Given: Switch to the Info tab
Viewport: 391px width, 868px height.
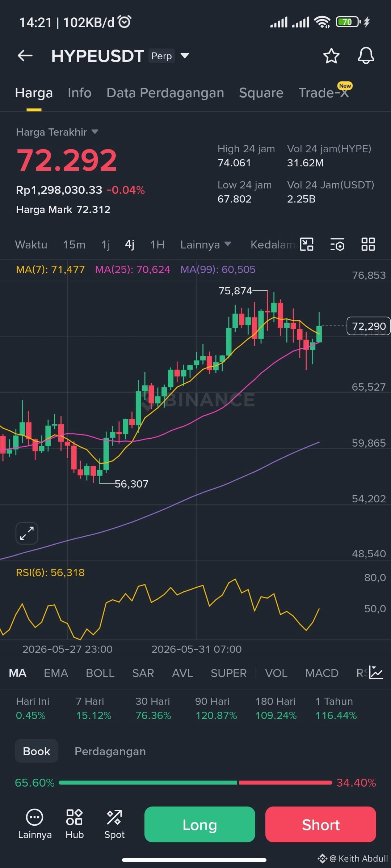Looking at the screenshot, I should coord(80,93).
